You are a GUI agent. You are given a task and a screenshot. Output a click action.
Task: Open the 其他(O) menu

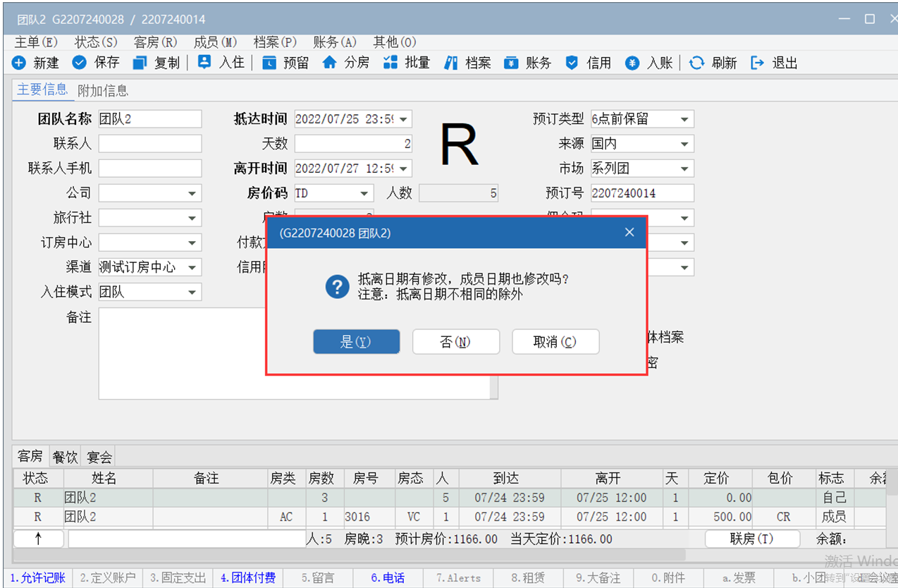[x=395, y=42]
